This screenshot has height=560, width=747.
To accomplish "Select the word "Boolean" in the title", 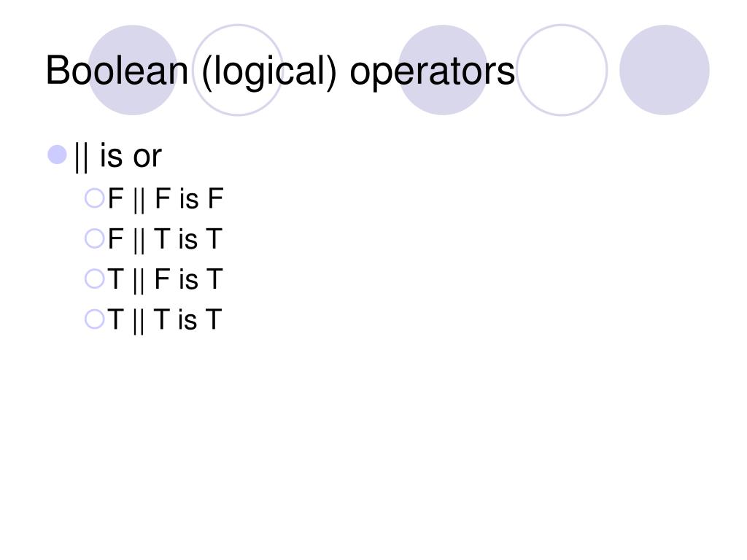I will [x=117, y=71].
